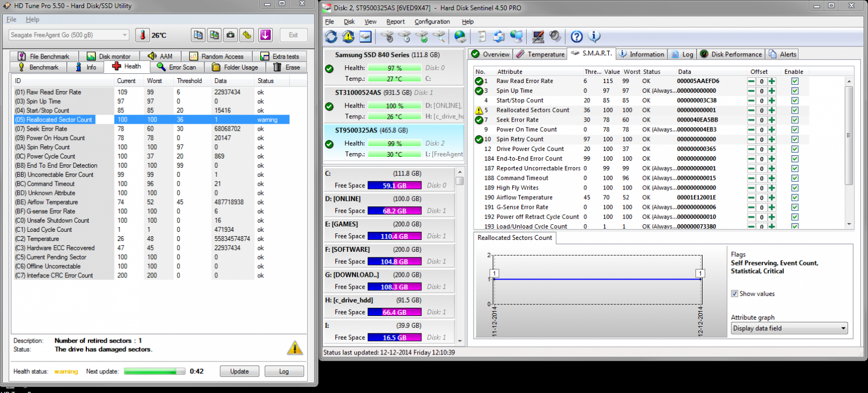The image size is (868, 393).
Task: Click the Exit button in HD Tune
Action: pyautogui.click(x=293, y=35)
